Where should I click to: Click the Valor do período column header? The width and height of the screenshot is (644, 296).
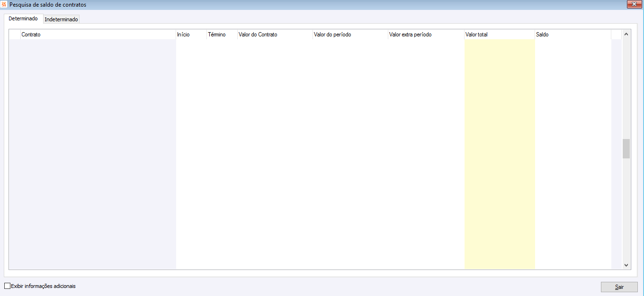point(350,35)
